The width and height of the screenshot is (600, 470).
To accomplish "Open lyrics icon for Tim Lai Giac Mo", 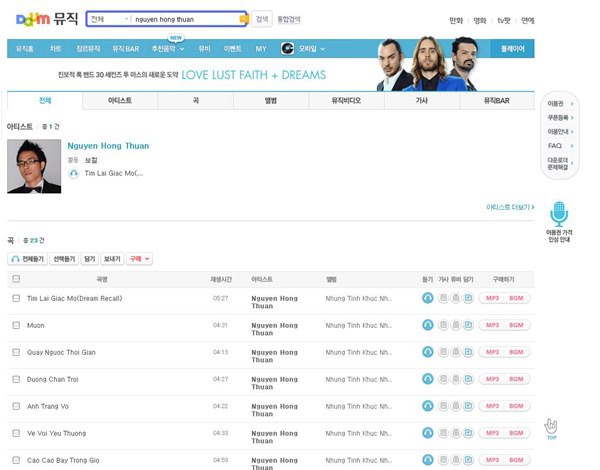I will coord(443,298).
